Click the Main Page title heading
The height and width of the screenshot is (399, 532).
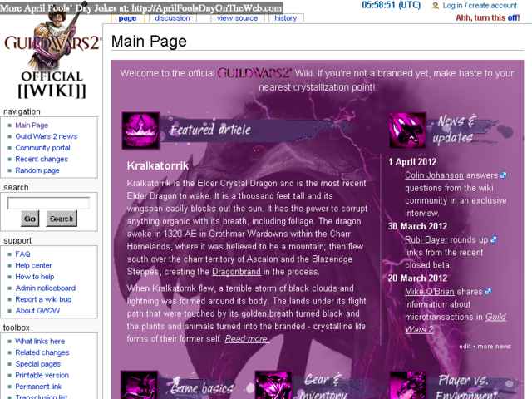tap(149, 42)
